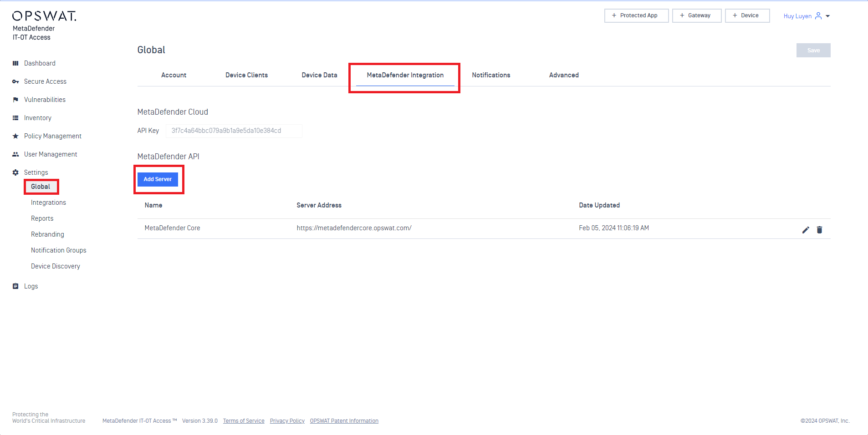Click the https://metadefendercore.opswat.com/ address
The image size is (868, 435).
point(354,228)
